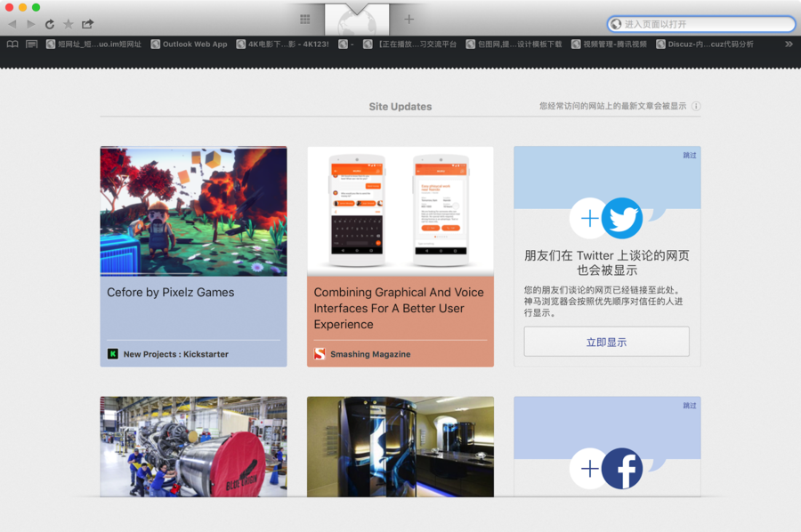Open the 4K123 movie bookmark
This screenshot has width=801, height=532.
point(282,44)
